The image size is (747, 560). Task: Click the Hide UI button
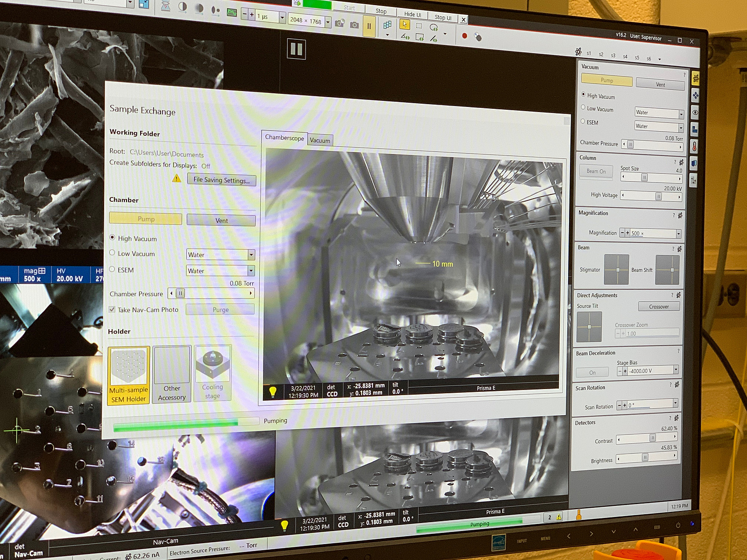[413, 14]
